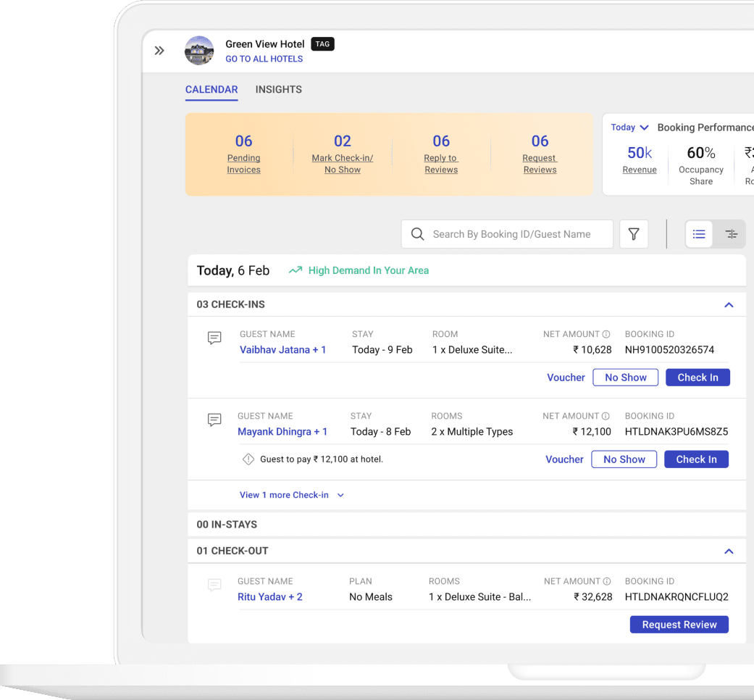754x700 pixels.
Task: Mark No Show for Mayank Dhingra
Action: point(624,459)
